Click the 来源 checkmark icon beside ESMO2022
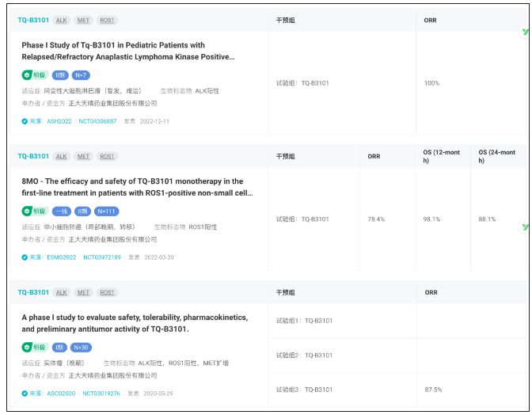This screenshot has width=532, height=415. pyautogui.click(x=25, y=257)
